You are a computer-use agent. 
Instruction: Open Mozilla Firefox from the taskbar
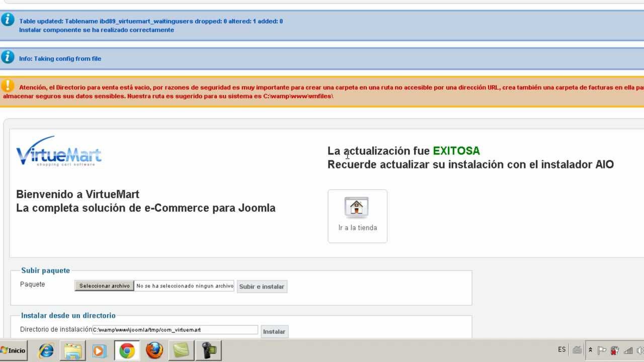tap(154, 350)
